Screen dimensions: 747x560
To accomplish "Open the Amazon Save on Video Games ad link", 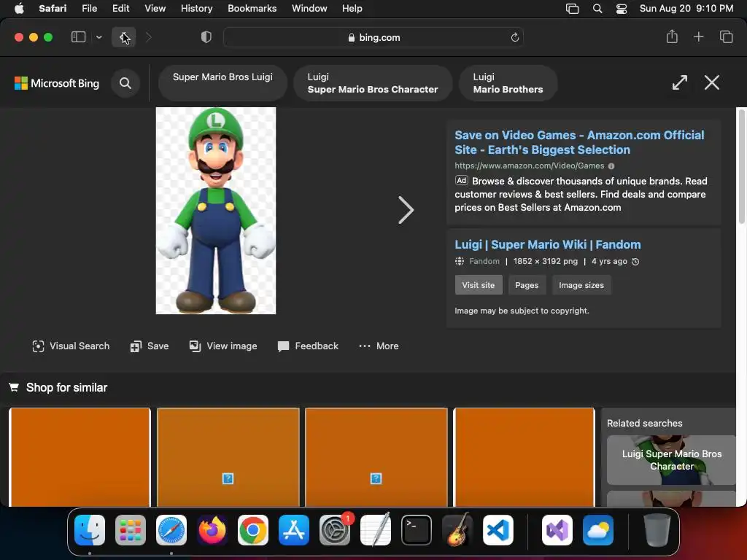I will 579,142.
